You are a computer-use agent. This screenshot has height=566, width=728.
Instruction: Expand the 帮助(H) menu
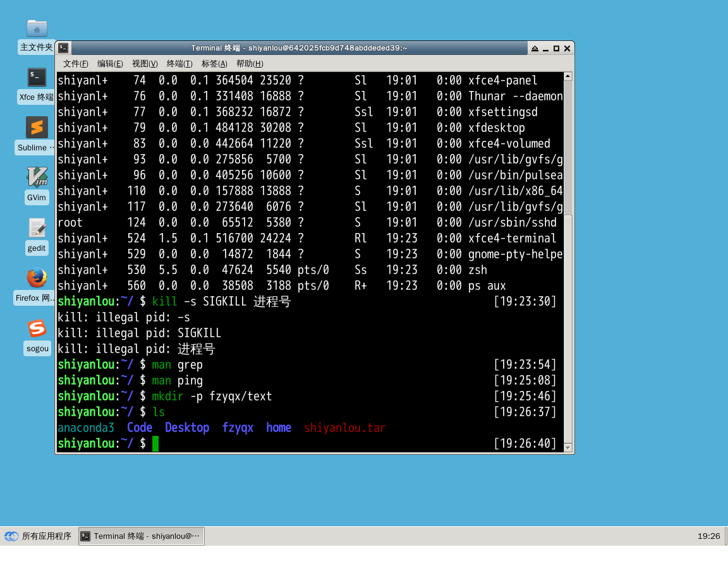(250, 64)
